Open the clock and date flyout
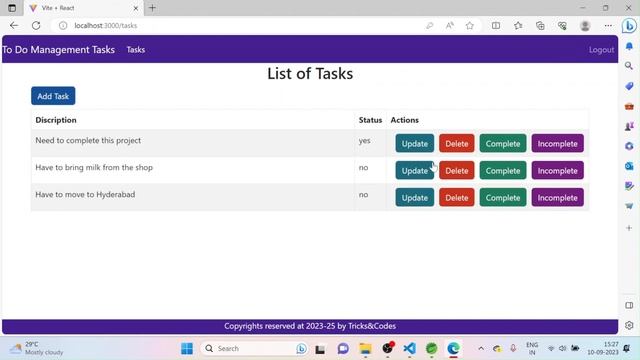This screenshot has height=360, width=640. pyautogui.click(x=603, y=348)
